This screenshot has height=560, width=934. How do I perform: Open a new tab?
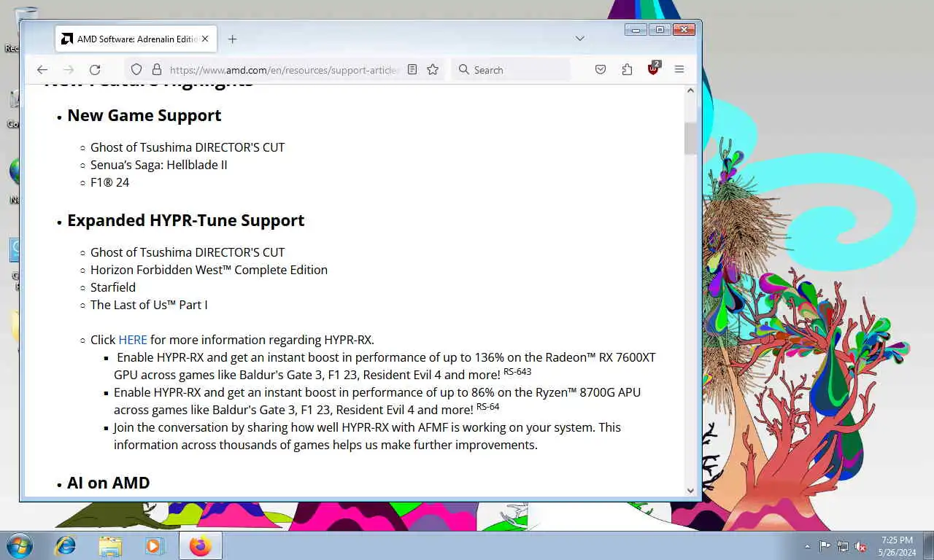[x=232, y=39]
